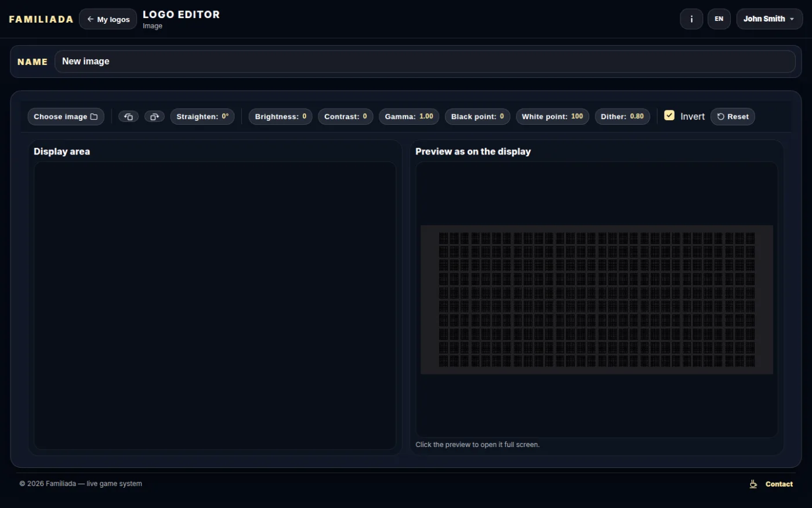Open the Straighten angle control
The image size is (812, 508).
pyautogui.click(x=202, y=117)
